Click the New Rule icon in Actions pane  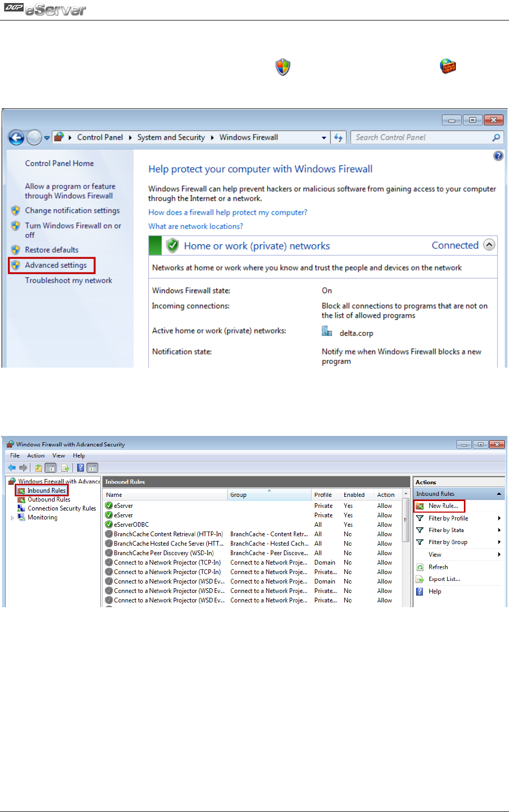point(420,506)
